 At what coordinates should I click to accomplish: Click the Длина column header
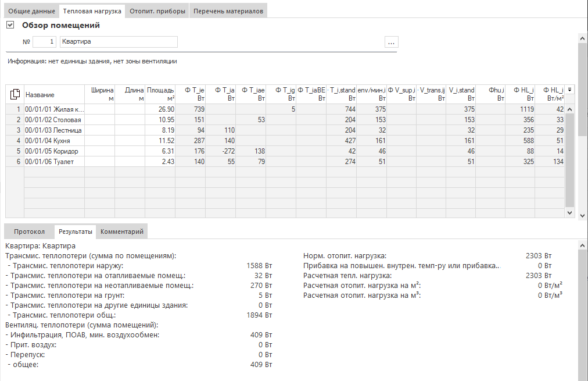click(x=130, y=95)
